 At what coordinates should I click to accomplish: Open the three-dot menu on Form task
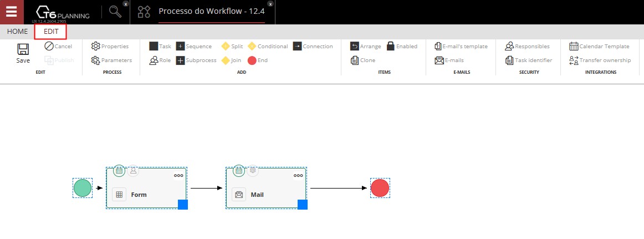coord(178,175)
